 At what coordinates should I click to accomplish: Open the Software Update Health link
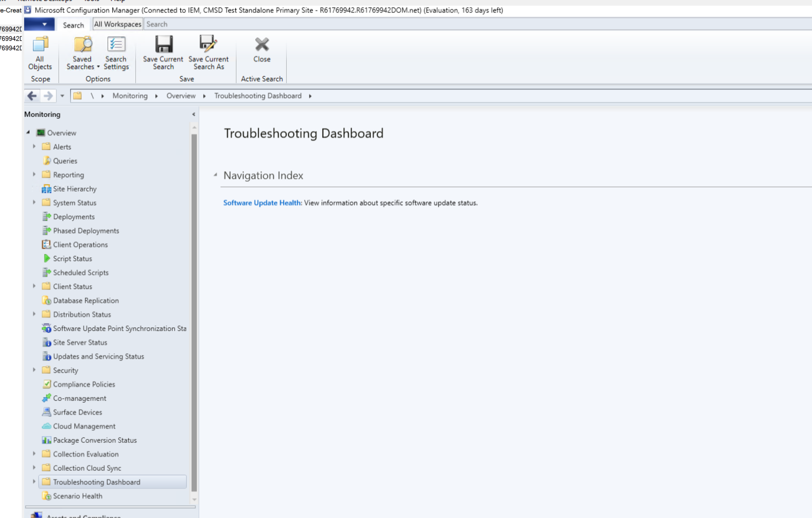tap(262, 203)
